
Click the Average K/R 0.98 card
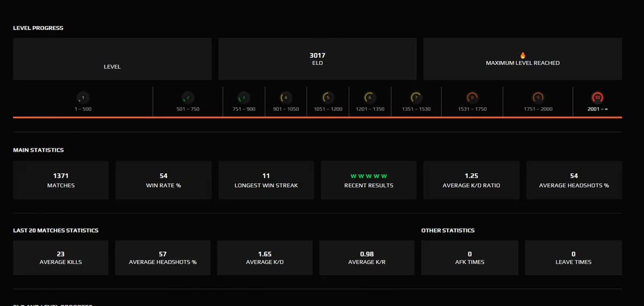[367, 258]
